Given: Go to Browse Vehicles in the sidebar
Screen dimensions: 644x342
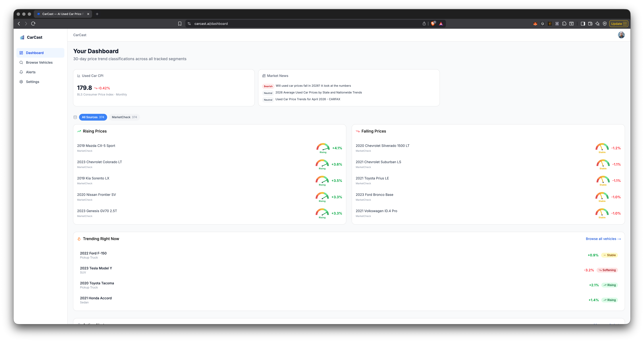Looking at the screenshot, I should pyautogui.click(x=40, y=63).
